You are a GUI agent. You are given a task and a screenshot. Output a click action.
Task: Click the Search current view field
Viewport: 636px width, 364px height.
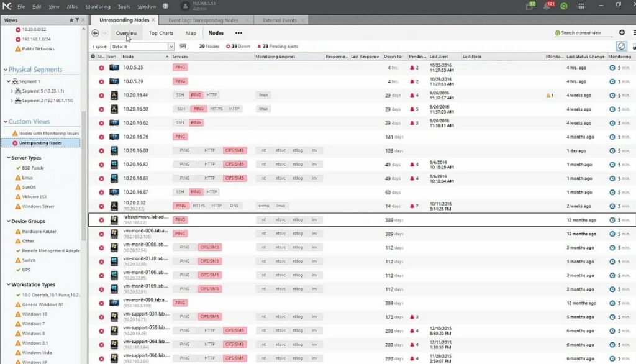pyautogui.click(x=584, y=33)
